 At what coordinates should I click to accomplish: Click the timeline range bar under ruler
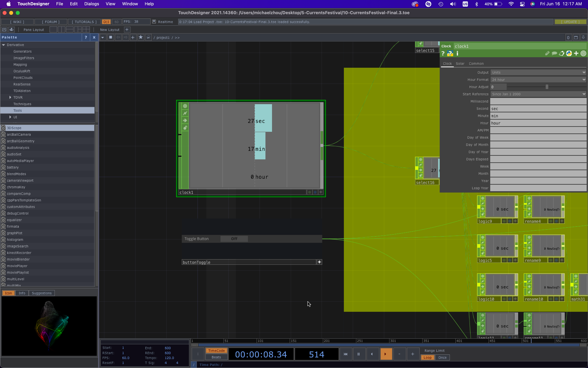[389, 345]
